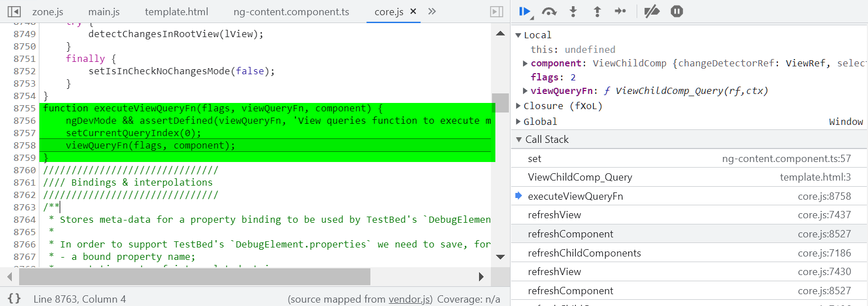
Task: Click line number 8763 in gutter
Action: pos(25,207)
